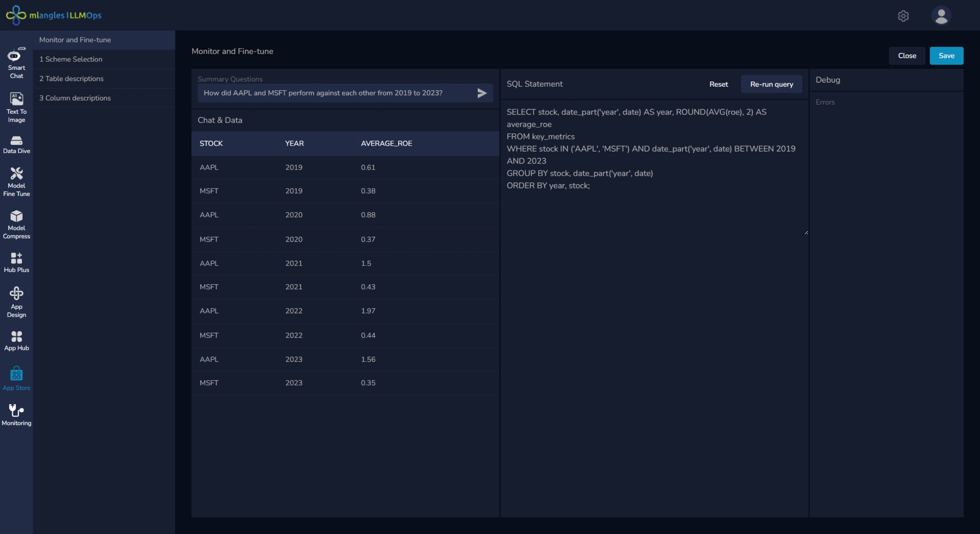The image size is (980, 534).
Task: Click the SQL Statement heading
Action: [x=534, y=84]
